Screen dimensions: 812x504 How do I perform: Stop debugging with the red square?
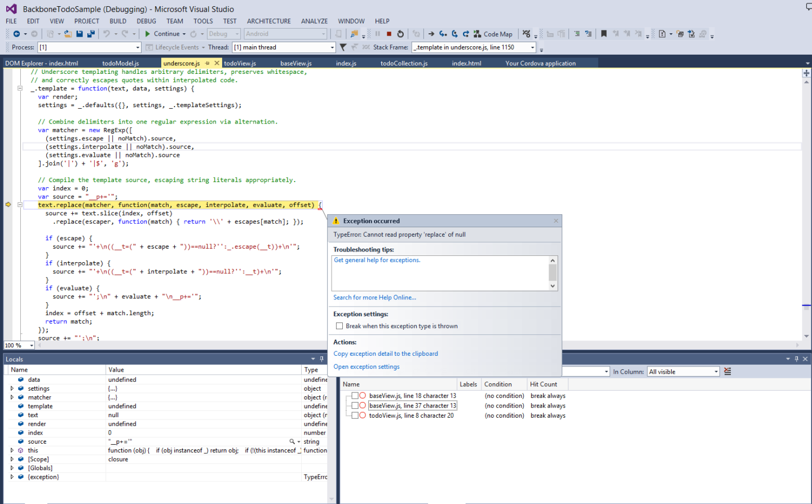pos(389,34)
